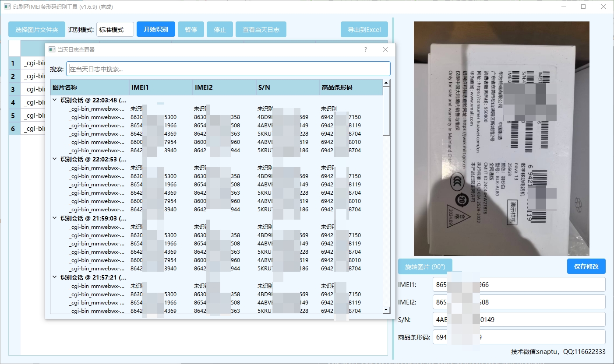The width and height of the screenshot is (614, 364).
Task: Click the S/N input field
Action: pyautogui.click(x=519, y=319)
